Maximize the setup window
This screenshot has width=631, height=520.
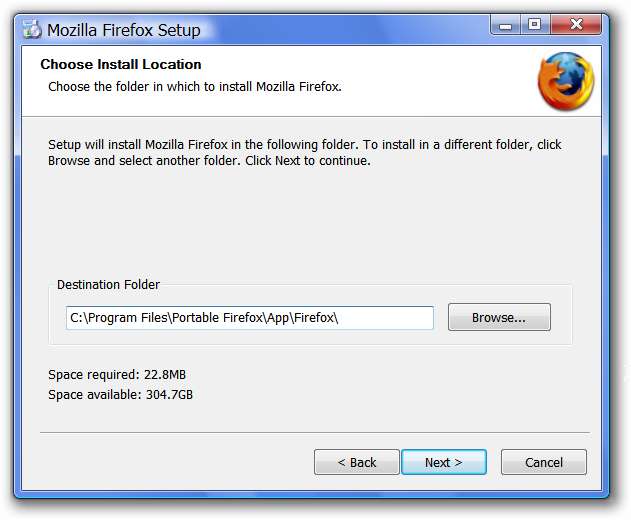534,26
